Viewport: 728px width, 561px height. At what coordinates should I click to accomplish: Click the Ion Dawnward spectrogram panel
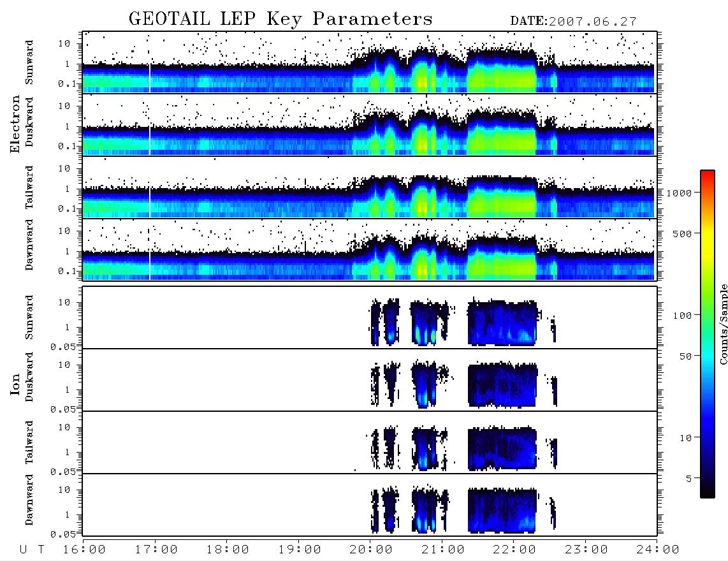coord(370,505)
